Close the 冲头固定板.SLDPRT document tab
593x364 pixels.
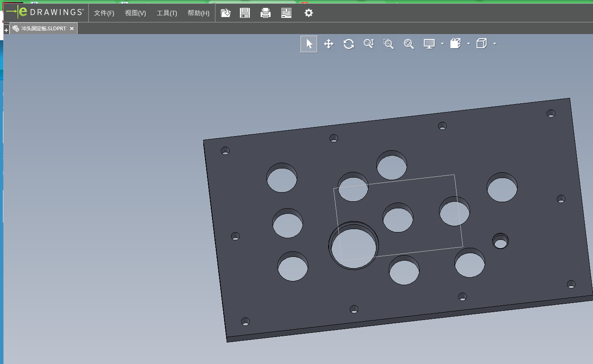(x=72, y=29)
